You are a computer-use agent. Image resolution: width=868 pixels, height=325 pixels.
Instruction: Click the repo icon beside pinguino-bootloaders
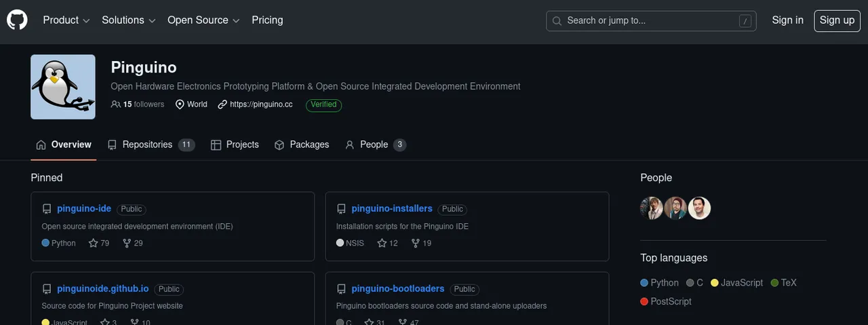point(341,289)
